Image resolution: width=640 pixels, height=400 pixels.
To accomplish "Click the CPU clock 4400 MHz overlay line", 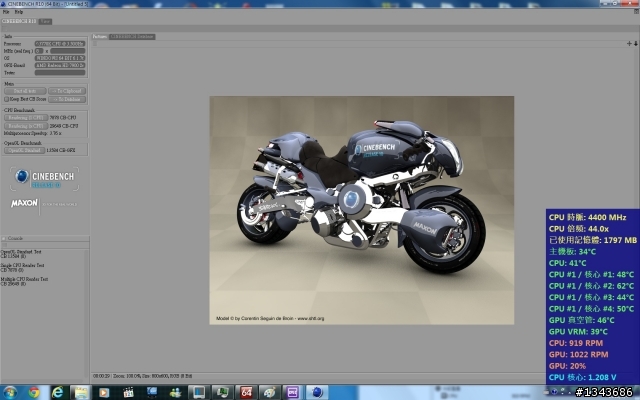I will click(x=587, y=218).
